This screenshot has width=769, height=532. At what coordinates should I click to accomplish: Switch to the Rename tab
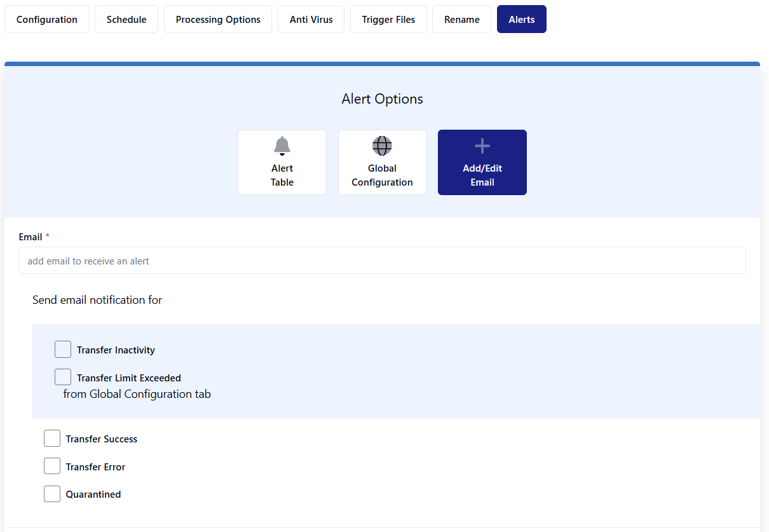coord(462,20)
